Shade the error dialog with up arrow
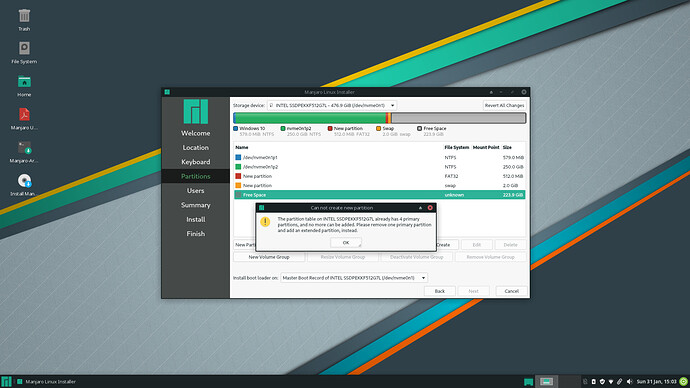Screen dimensions: 690x388 coord(420,208)
